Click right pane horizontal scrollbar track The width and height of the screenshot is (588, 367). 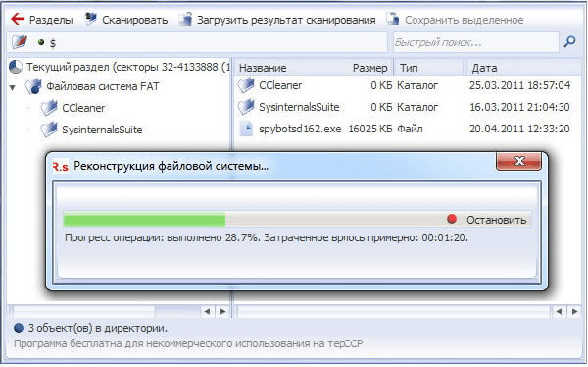[394, 311]
